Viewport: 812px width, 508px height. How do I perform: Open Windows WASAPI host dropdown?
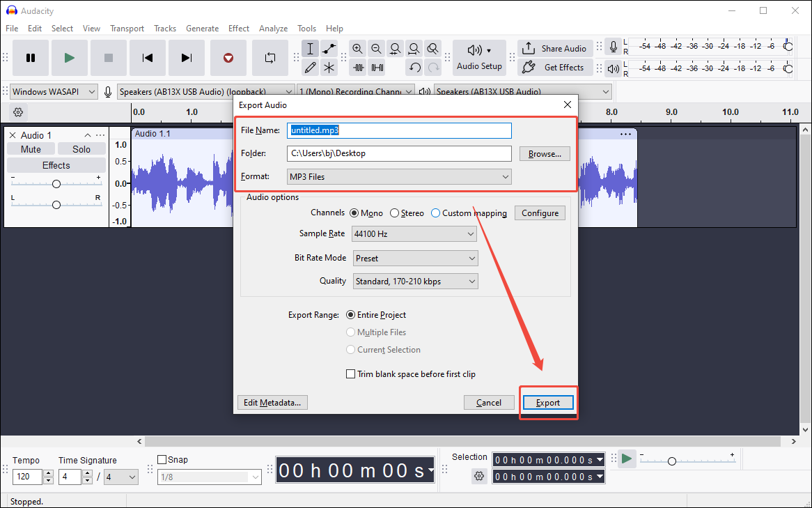click(54, 92)
